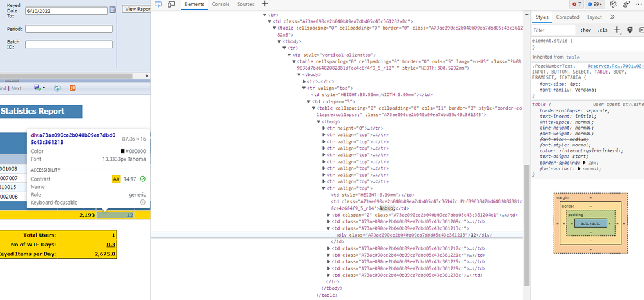Open DevTools settings gear icon
The width and height of the screenshot is (644, 300).
click(613, 5)
